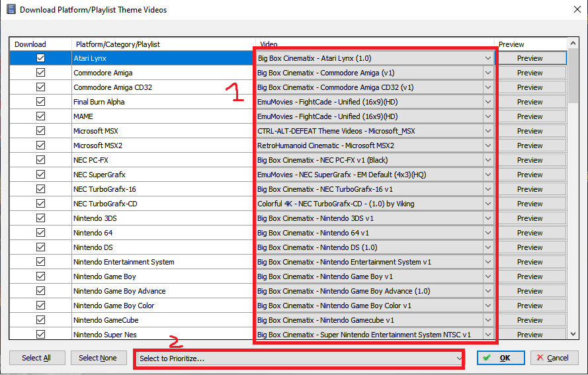Toggle the NEC SuperGrafx download checkbox

click(x=40, y=175)
